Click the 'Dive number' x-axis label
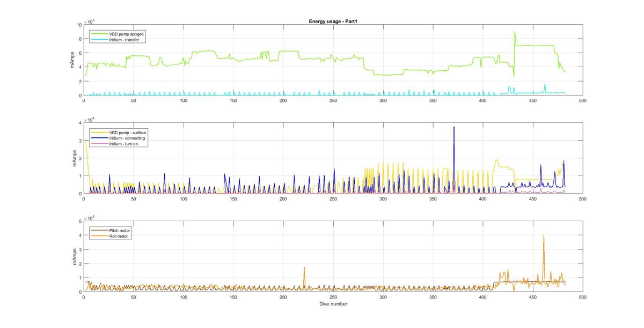The width and height of the screenshot is (644, 328). (x=333, y=304)
